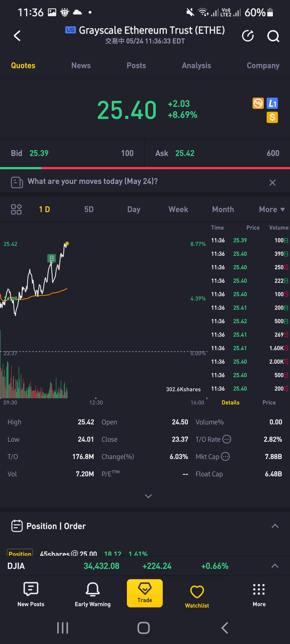Select the trade row with 390B volume
The image size is (290, 644).
[250, 254]
